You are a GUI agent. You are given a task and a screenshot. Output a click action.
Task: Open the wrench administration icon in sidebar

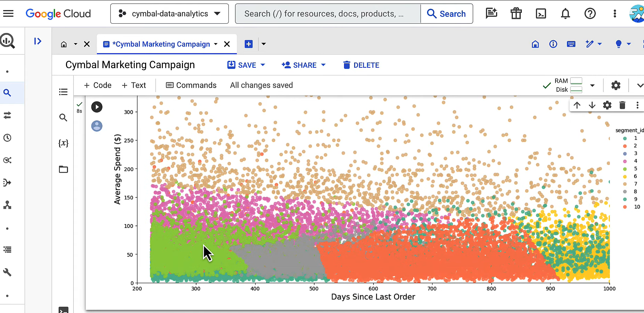tap(7, 272)
